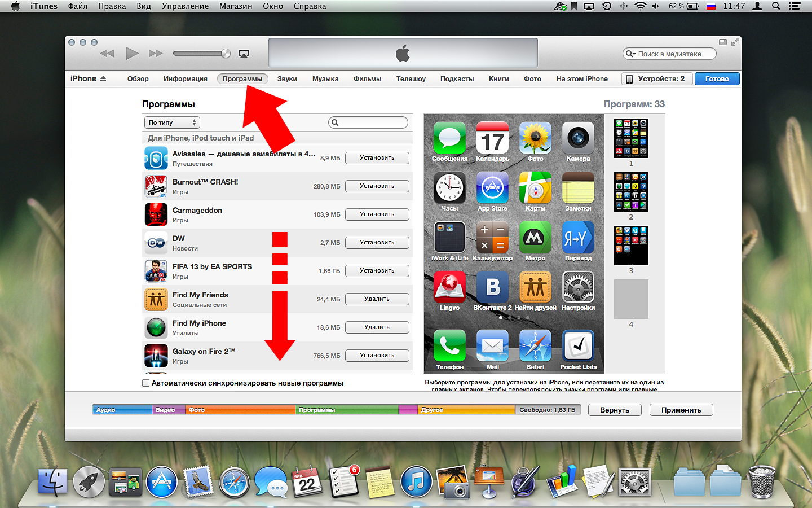Select the Настройки gear icon in preview
812x508 pixels.
(578, 287)
